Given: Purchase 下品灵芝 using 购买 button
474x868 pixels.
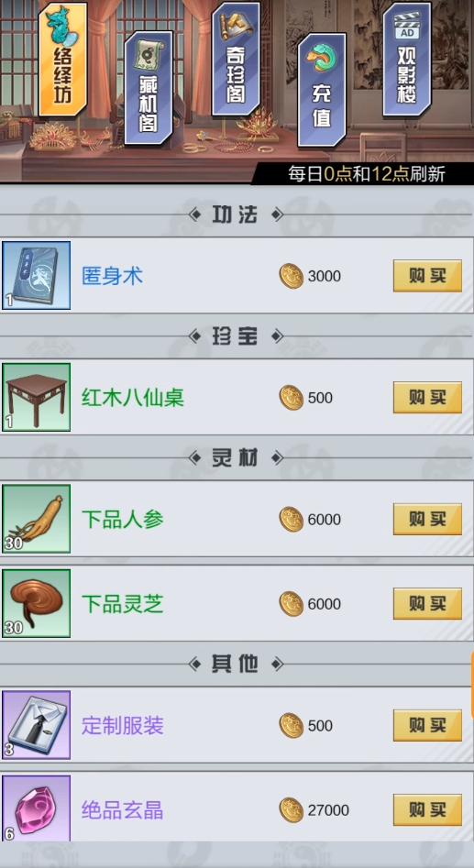Looking at the screenshot, I should [x=427, y=604].
